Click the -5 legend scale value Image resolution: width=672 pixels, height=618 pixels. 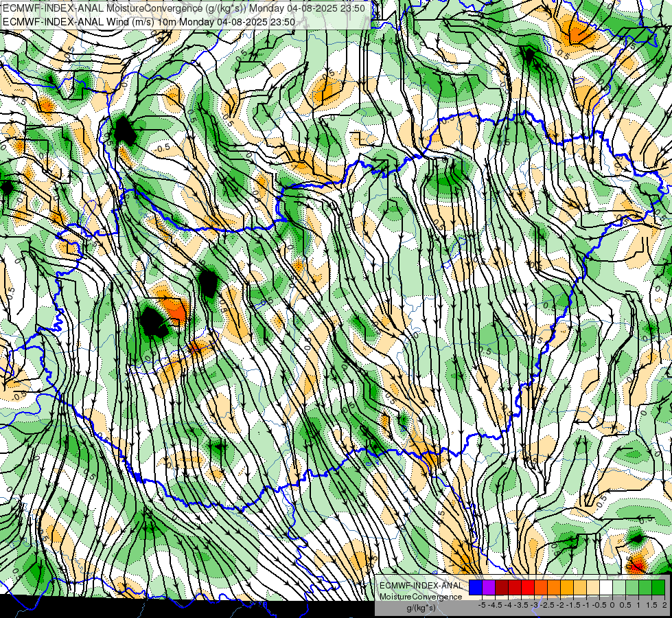(x=482, y=605)
